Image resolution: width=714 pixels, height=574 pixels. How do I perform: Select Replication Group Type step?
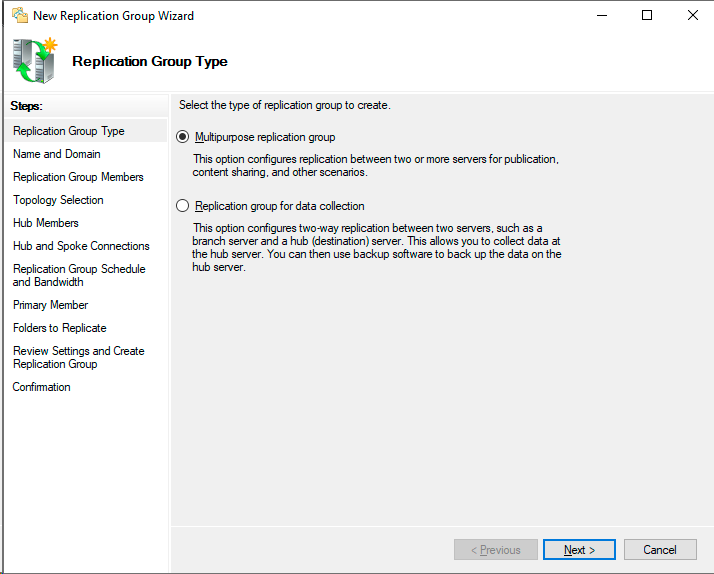tap(69, 131)
